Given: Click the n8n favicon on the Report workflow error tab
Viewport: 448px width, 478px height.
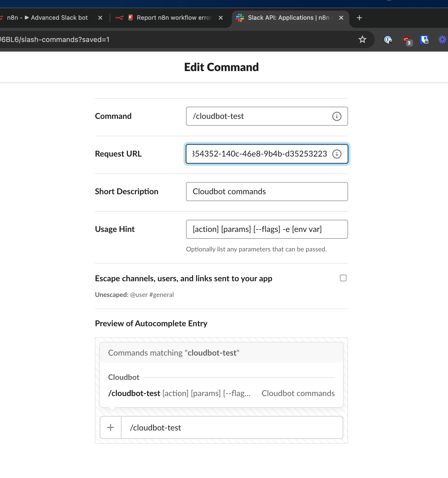Looking at the screenshot, I should 119,18.
